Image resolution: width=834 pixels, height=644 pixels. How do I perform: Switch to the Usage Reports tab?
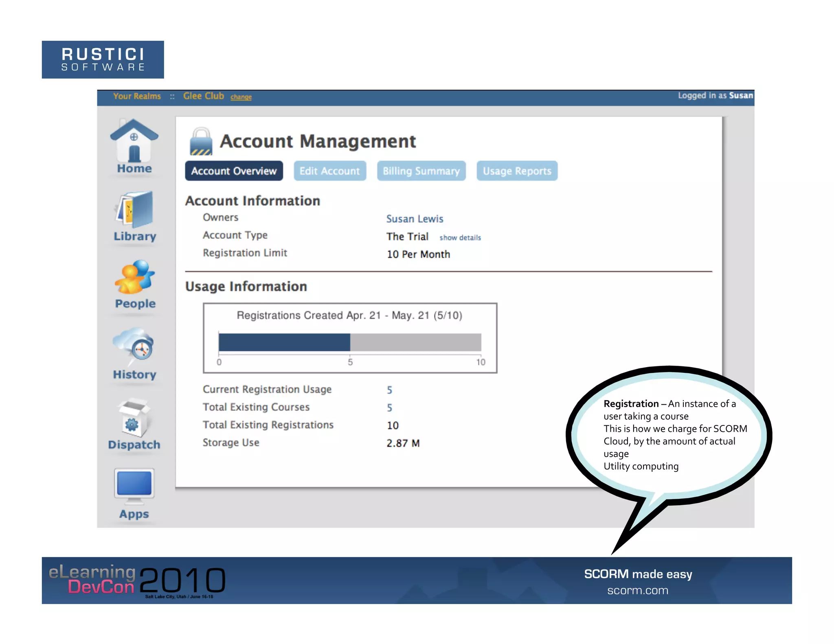tap(517, 171)
